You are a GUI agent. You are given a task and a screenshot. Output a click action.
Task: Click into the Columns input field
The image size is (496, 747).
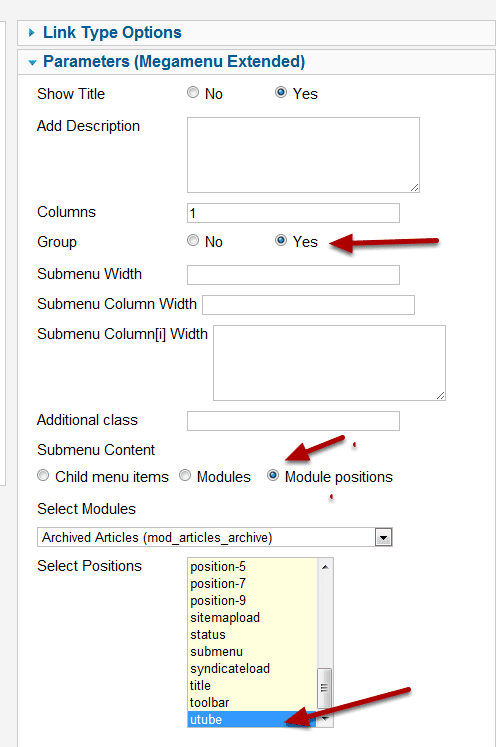294,213
